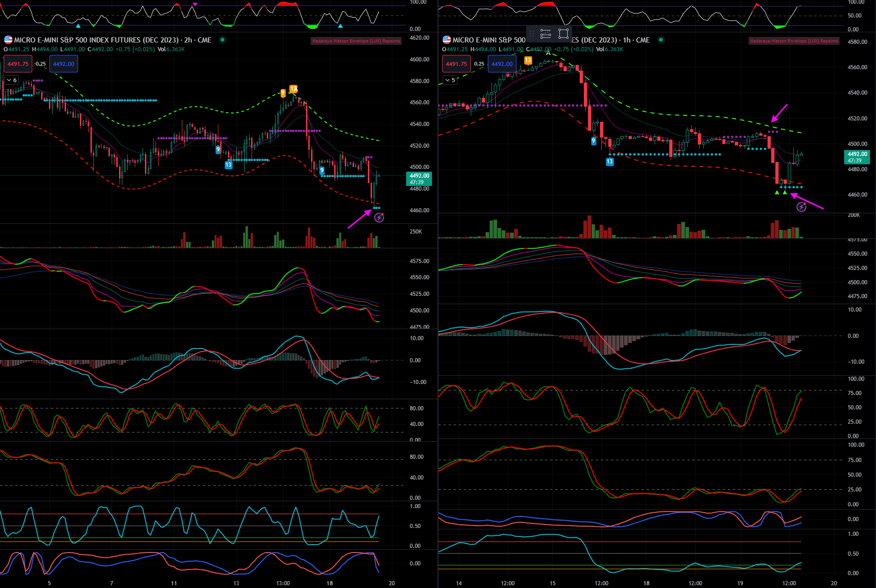
Task: Click current price label 4492.00 on 2h axis
Action: pyautogui.click(x=419, y=179)
